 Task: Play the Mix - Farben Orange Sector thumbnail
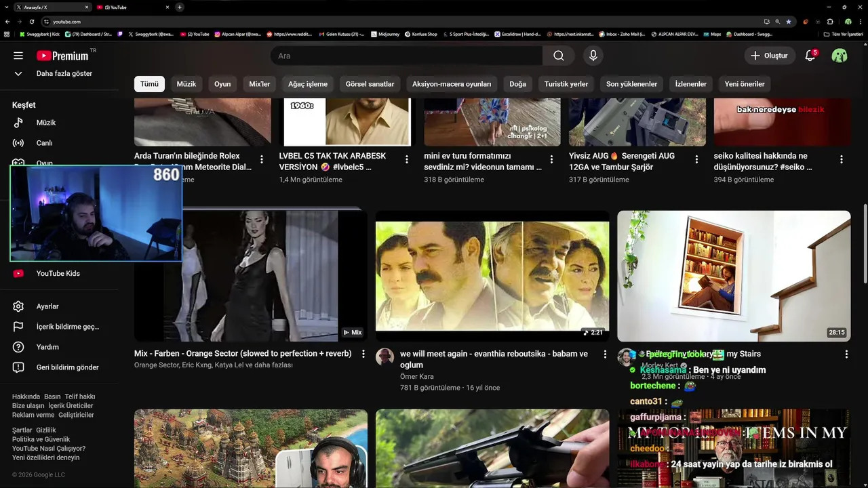point(251,276)
